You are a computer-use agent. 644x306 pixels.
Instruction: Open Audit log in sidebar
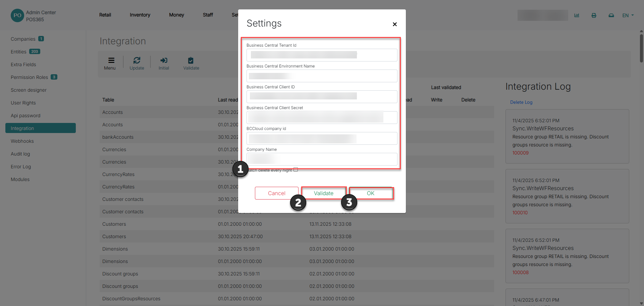tap(20, 154)
